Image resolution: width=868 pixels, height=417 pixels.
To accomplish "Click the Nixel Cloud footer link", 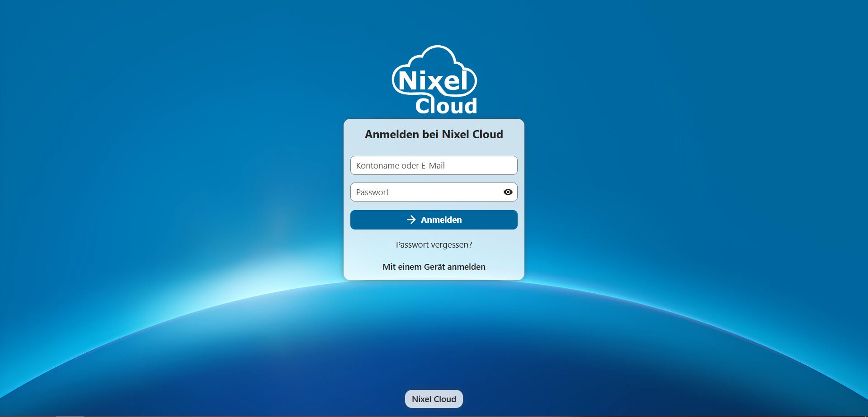I will (x=434, y=399).
